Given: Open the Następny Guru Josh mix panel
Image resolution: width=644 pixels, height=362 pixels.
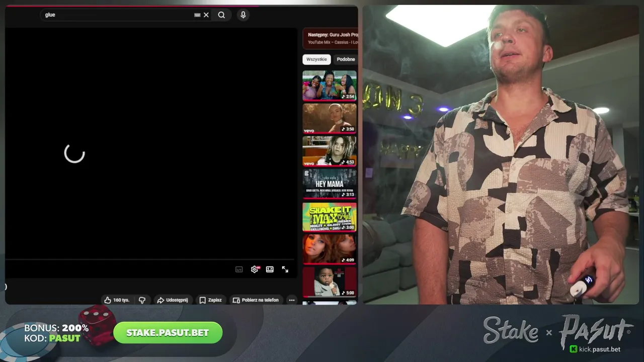Looking at the screenshot, I should (330, 38).
